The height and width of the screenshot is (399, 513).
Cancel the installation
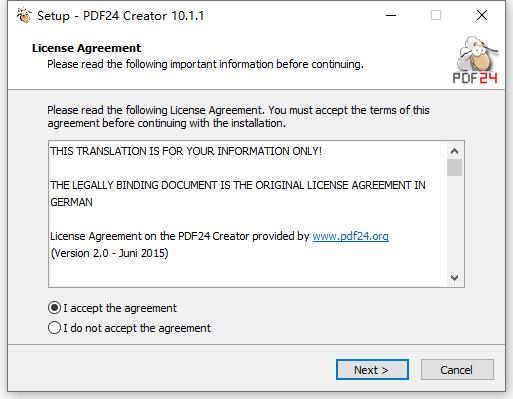457,369
